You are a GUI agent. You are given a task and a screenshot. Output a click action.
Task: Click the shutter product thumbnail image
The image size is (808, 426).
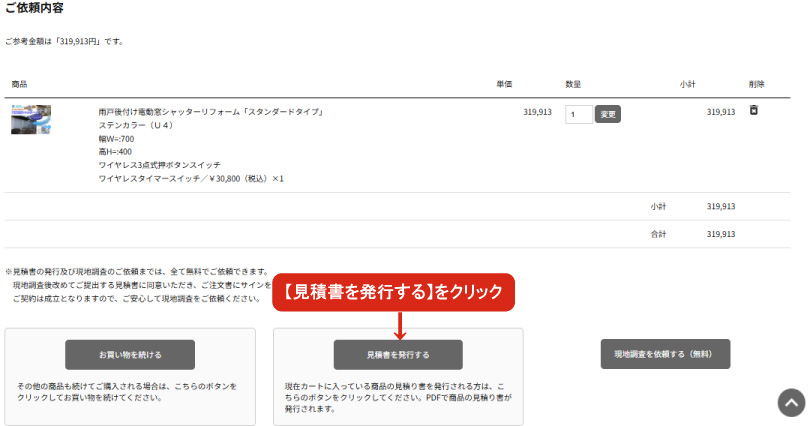[31, 119]
